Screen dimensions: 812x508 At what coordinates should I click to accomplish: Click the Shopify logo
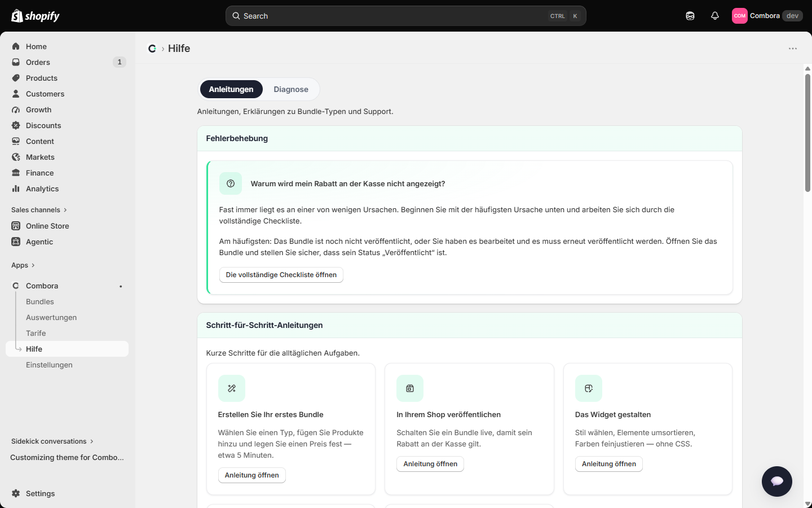tap(36, 16)
